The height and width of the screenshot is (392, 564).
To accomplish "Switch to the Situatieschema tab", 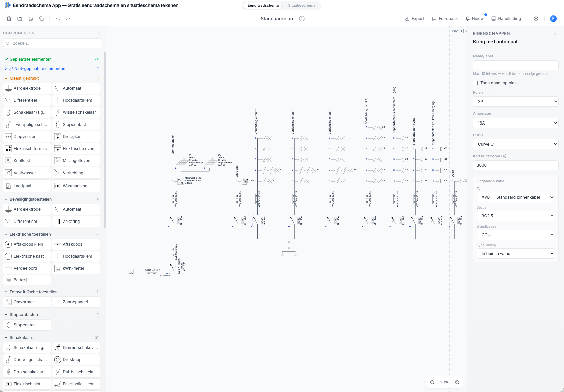I will pyautogui.click(x=301, y=5).
